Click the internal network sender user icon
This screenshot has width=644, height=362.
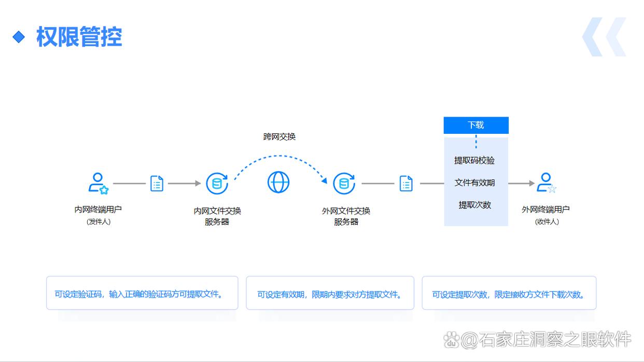click(98, 183)
